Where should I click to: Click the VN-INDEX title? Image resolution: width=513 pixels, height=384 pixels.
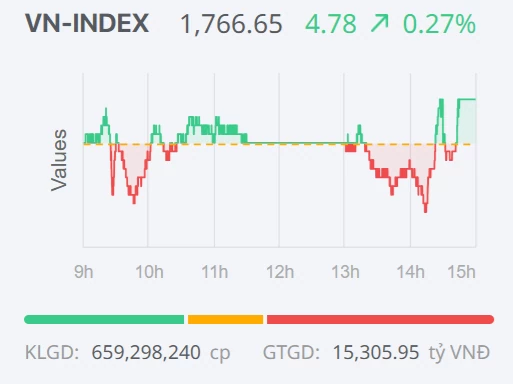[87, 23]
